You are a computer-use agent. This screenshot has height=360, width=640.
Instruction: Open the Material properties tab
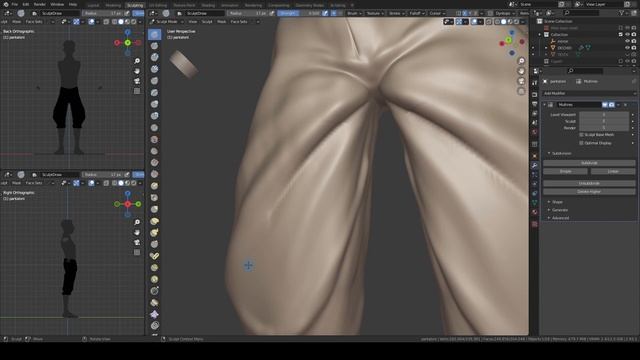pos(535,212)
